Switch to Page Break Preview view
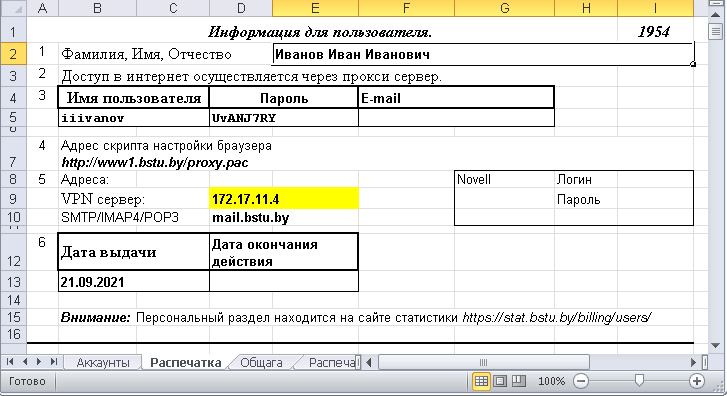 [x=518, y=381]
